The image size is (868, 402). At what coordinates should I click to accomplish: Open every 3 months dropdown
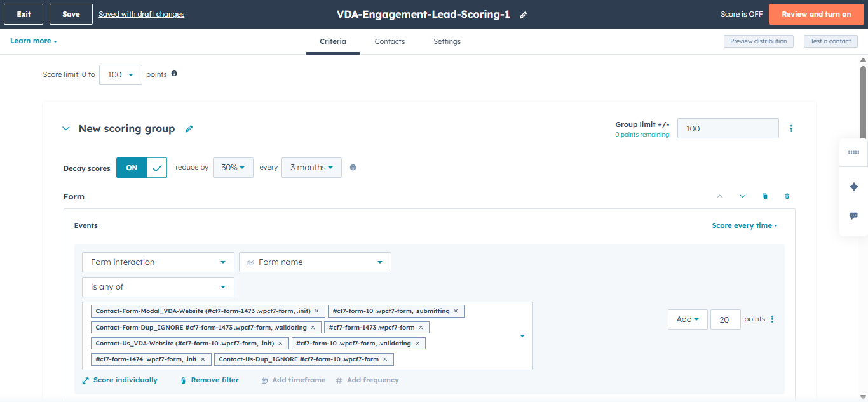(311, 168)
